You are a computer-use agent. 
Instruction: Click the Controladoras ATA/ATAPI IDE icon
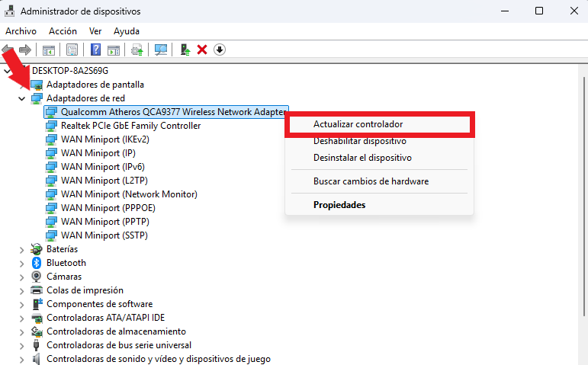37,318
